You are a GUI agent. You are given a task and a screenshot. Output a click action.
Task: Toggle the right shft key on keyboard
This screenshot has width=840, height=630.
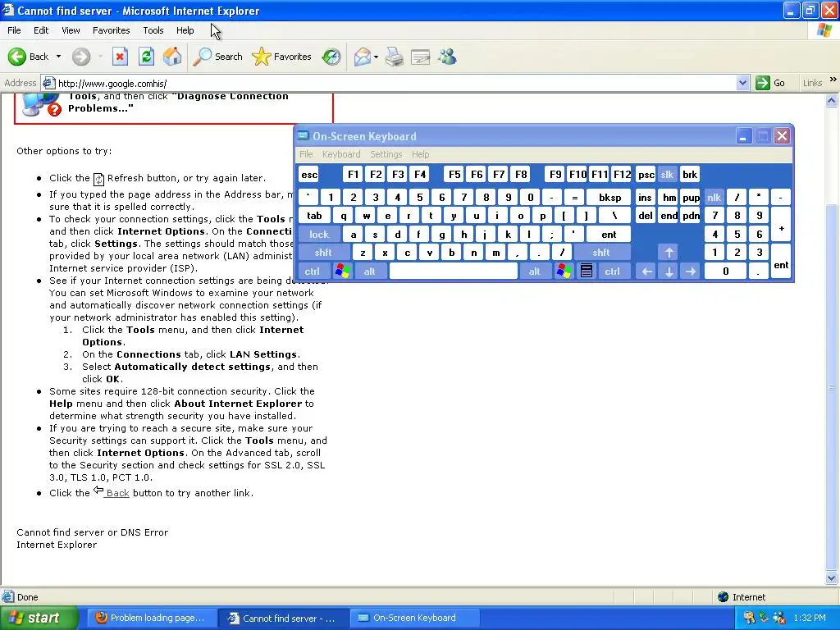coord(601,253)
